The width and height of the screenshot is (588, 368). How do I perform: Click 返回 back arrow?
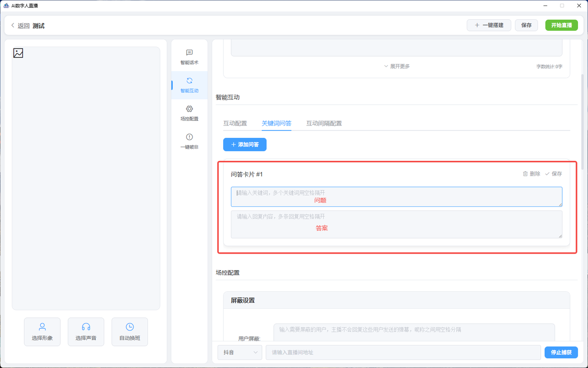click(13, 26)
